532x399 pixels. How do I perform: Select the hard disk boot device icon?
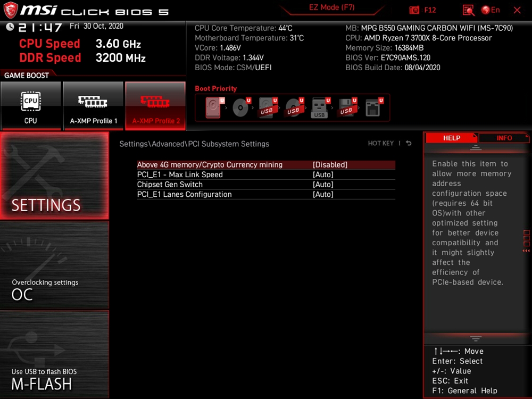coord(213,108)
